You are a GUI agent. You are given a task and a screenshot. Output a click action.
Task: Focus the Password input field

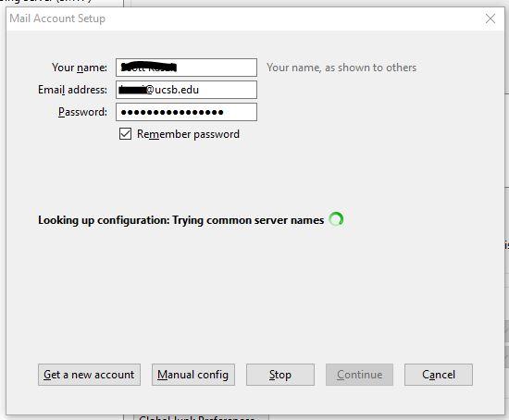click(186, 112)
